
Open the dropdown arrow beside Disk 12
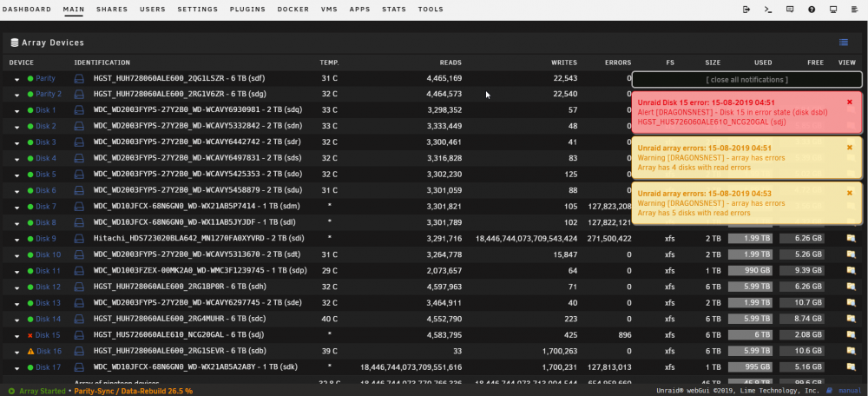16,288
